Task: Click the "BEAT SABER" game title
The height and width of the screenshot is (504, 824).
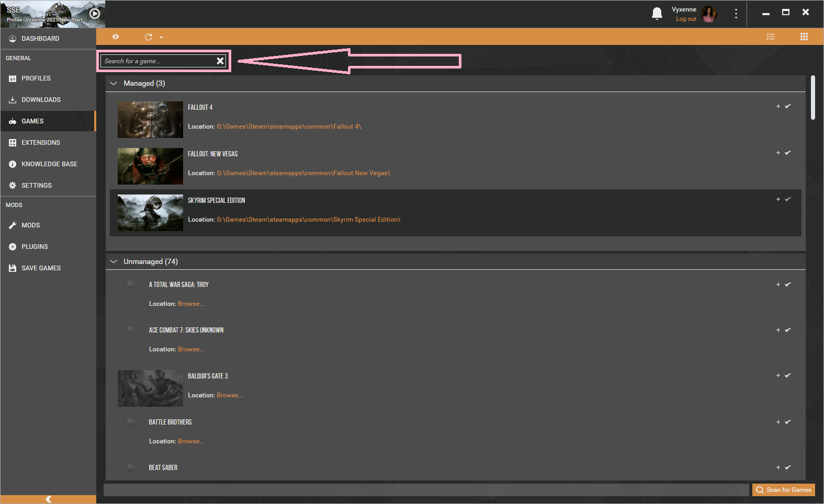Action: pos(163,468)
